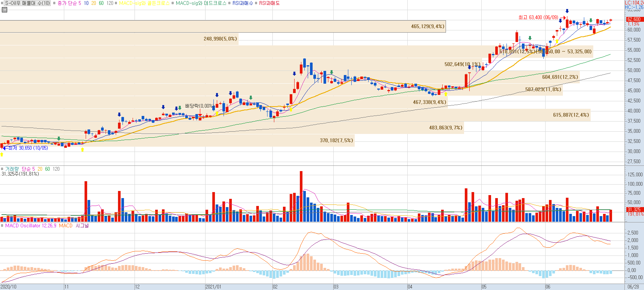The image size is (644, 290).
Task: Select the price 5-day MA legend number
Action: click(80, 3)
